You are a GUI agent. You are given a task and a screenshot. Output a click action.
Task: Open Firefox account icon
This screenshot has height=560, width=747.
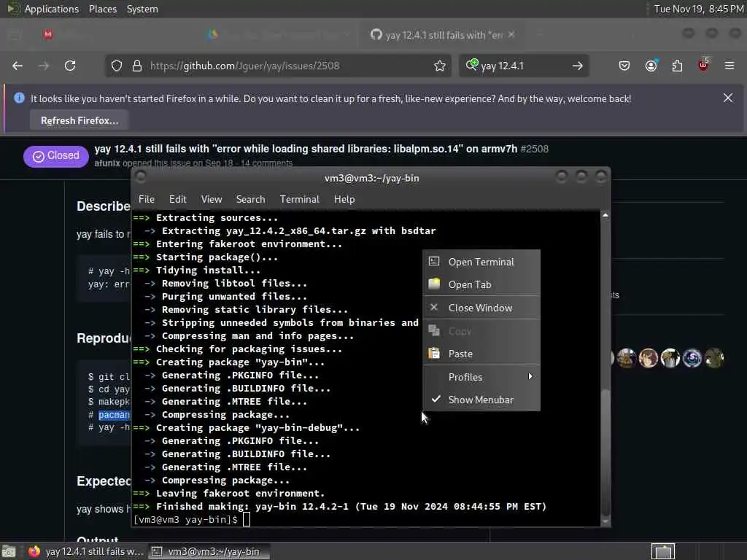pos(651,66)
